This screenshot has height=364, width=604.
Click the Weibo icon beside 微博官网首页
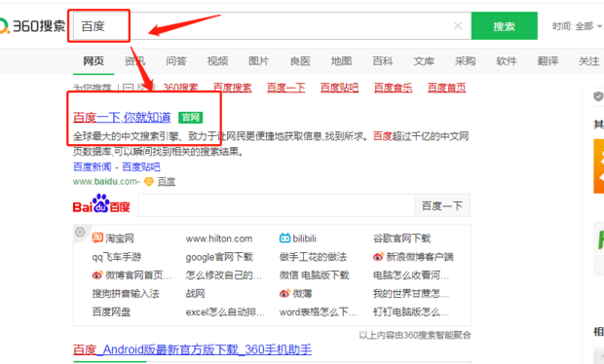pyautogui.click(x=97, y=275)
